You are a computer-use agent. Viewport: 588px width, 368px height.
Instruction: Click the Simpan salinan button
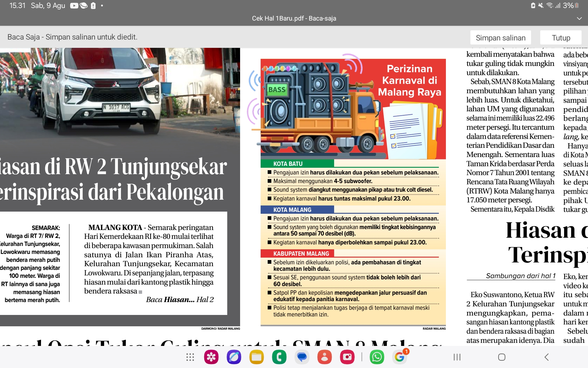pyautogui.click(x=500, y=38)
